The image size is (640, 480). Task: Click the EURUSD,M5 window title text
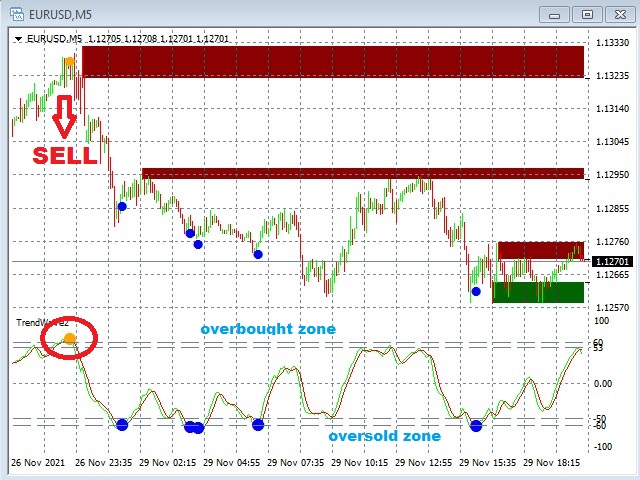(x=60, y=15)
